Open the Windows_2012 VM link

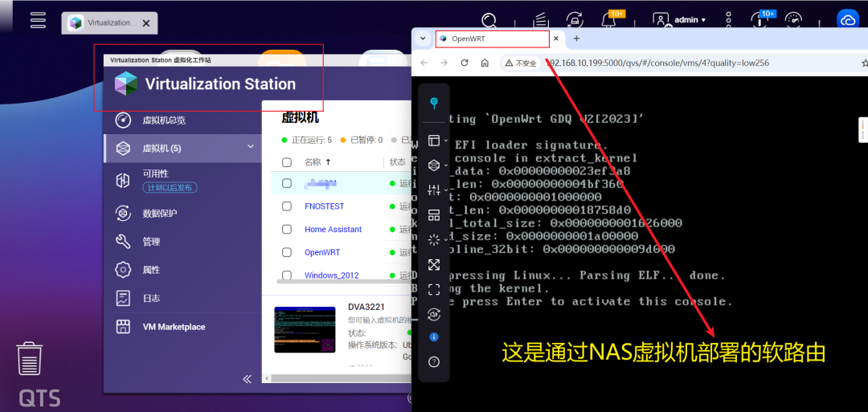click(332, 275)
